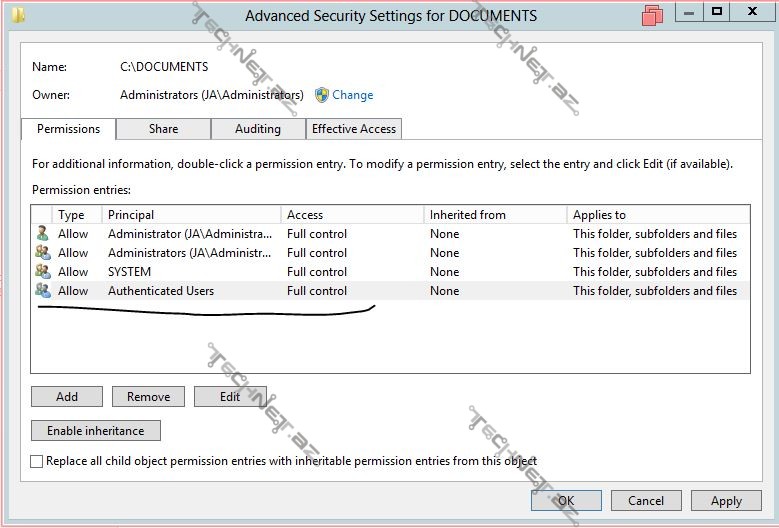779x528 pixels.
Task: Click the Authenticated Users group icon
Action: (42, 291)
